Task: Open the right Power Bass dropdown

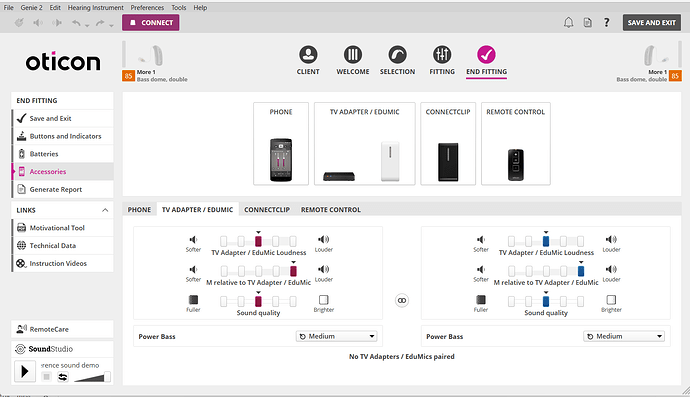Action: coord(624,336)
